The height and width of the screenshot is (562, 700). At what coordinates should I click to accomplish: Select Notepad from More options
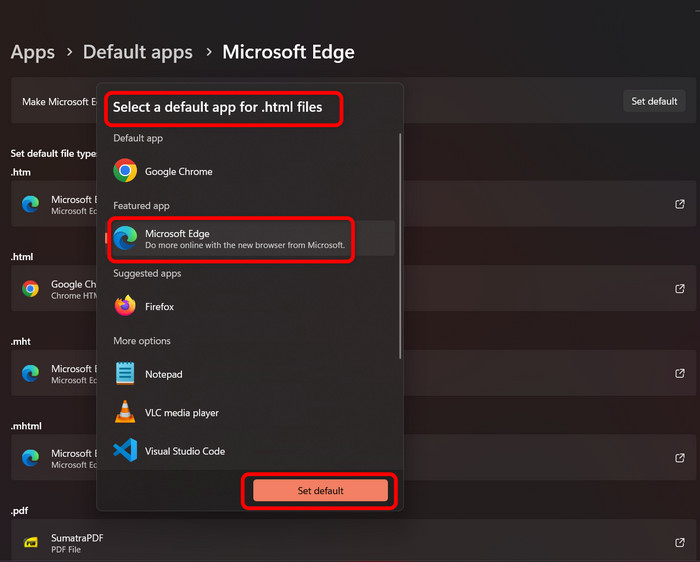coord(250,374)
